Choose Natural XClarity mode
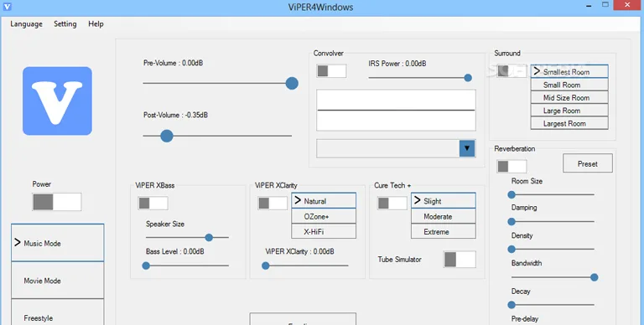This screenshot has width=644, height=325. tap(324, 201)
